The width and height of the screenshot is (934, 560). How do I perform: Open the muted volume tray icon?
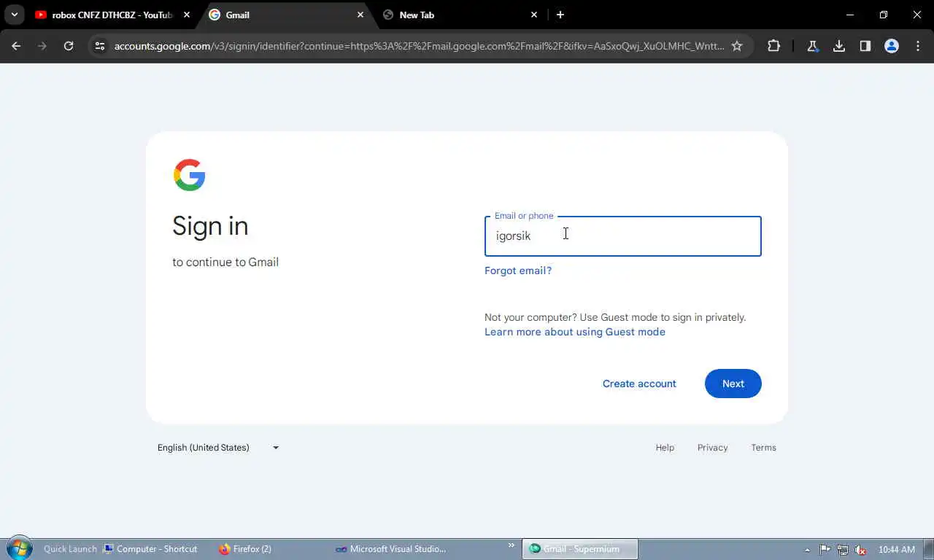[861, 550]
